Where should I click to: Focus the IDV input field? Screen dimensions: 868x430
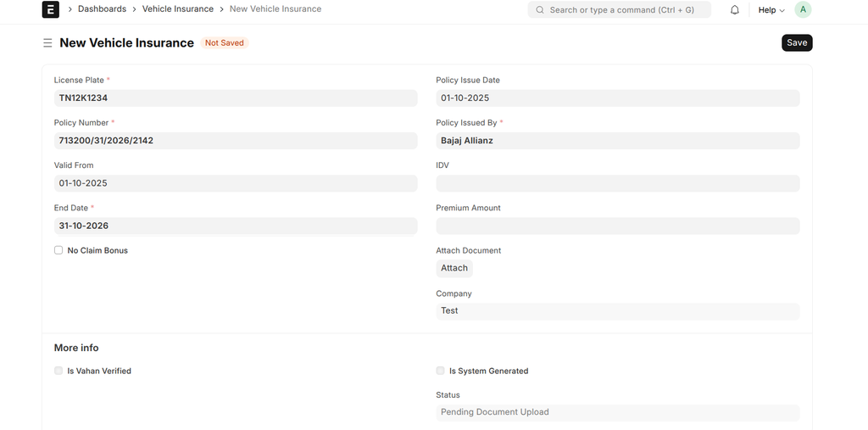[x=617, y=183]
